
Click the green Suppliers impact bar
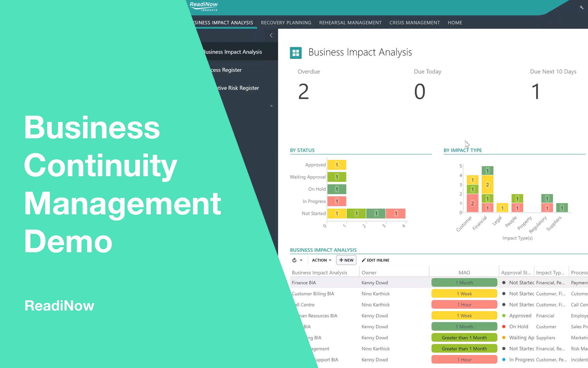coord(562,208)
